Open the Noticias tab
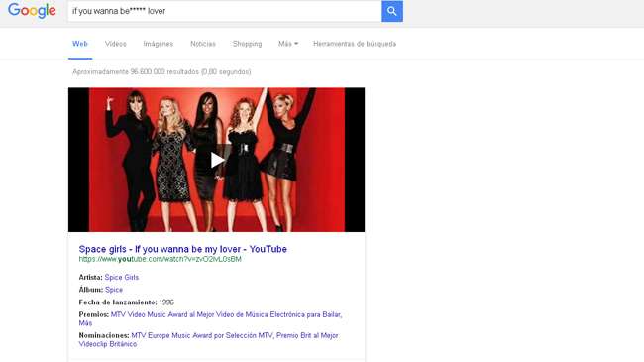 click(203, 44)
